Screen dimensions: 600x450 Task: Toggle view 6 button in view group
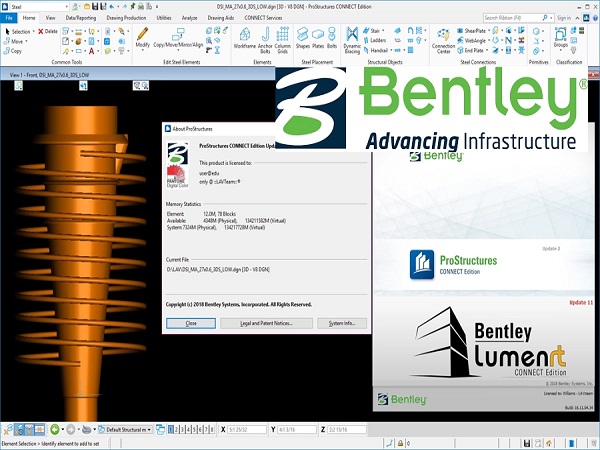(x=200, y=429)
